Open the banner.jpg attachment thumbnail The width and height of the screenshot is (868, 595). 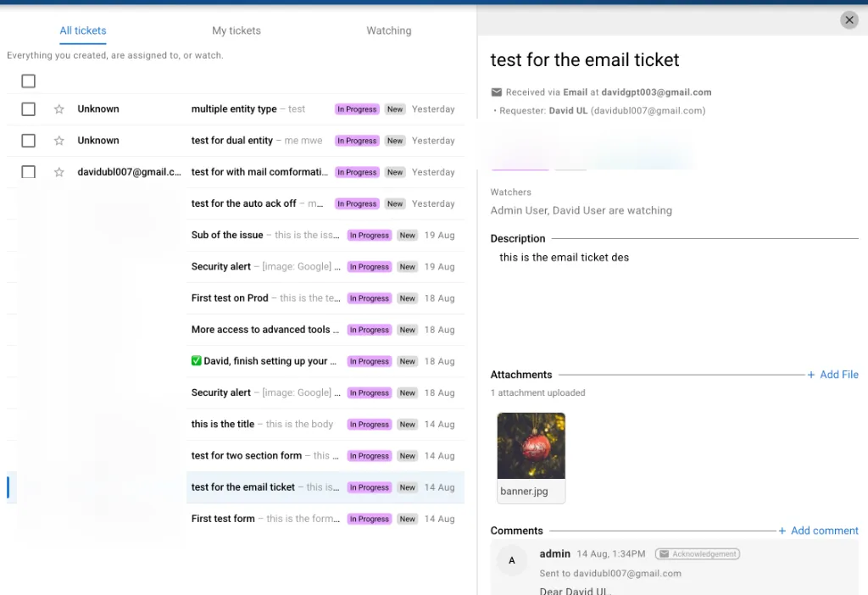[531, 446]
